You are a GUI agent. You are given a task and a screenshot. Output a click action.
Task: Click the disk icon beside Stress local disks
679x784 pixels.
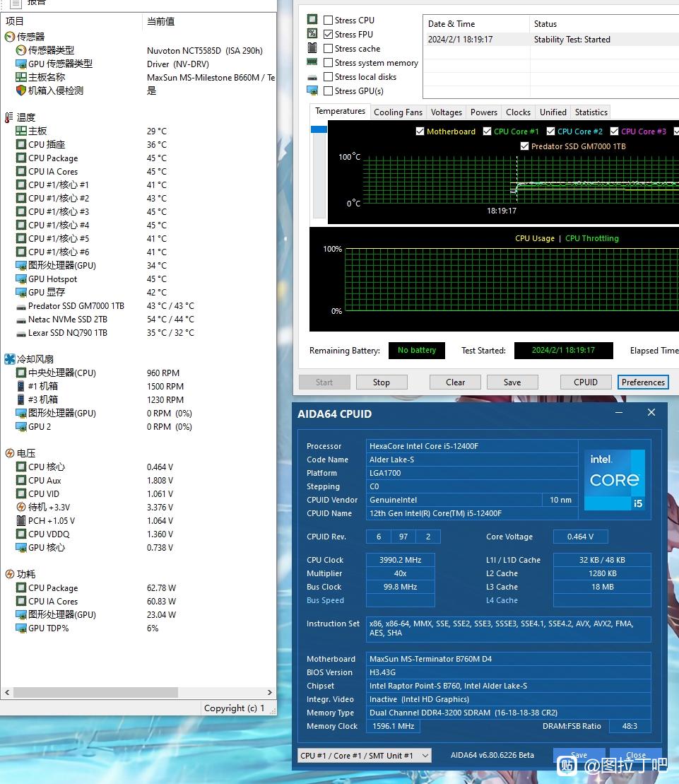pos(312,78)
